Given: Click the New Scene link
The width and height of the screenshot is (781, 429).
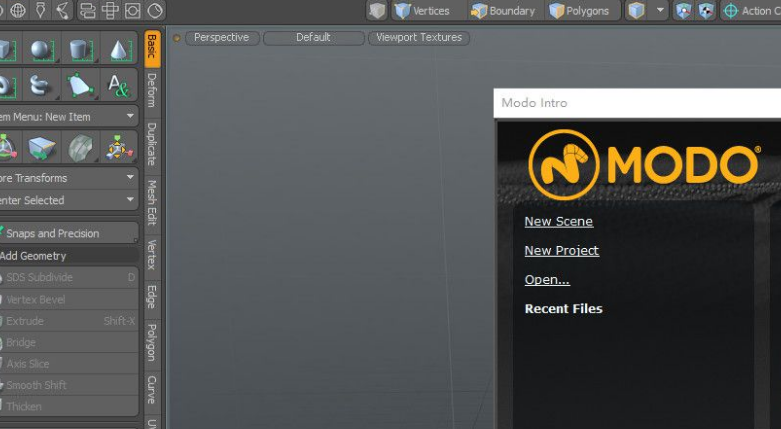Looking at the screenshot, I should point(558,222).
